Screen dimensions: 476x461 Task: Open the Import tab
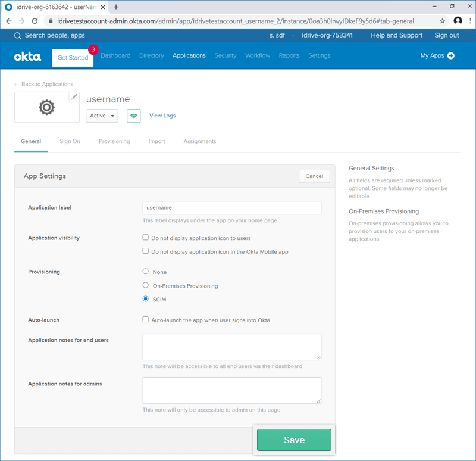click(156, 141)
